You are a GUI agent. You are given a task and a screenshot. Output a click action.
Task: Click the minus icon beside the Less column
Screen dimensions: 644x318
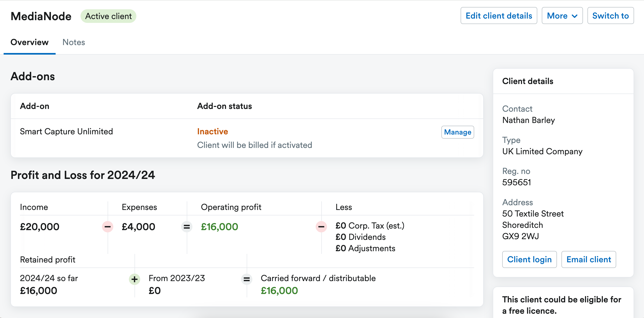tap(322, 227)
